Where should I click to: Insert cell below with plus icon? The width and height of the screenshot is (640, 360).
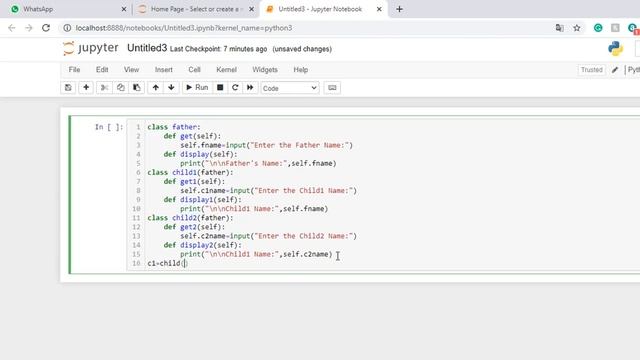(x=86, y=88)
